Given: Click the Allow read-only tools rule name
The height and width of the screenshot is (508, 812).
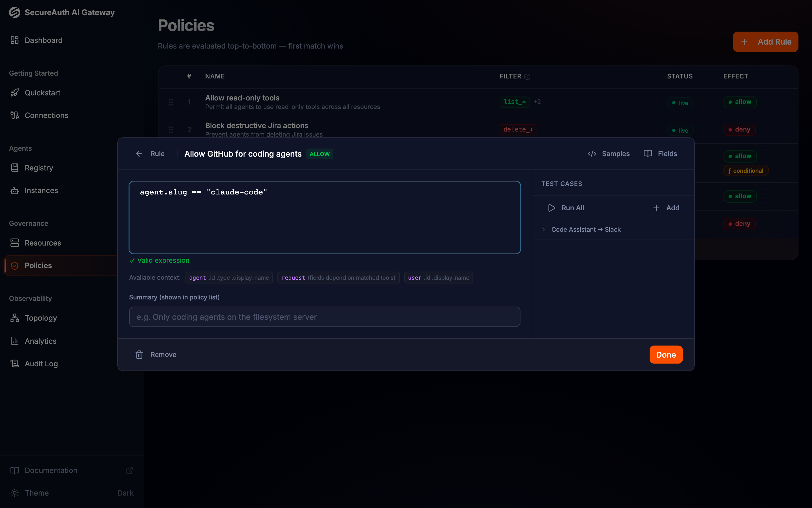Looking at the screenshot, I should point(242,98).
